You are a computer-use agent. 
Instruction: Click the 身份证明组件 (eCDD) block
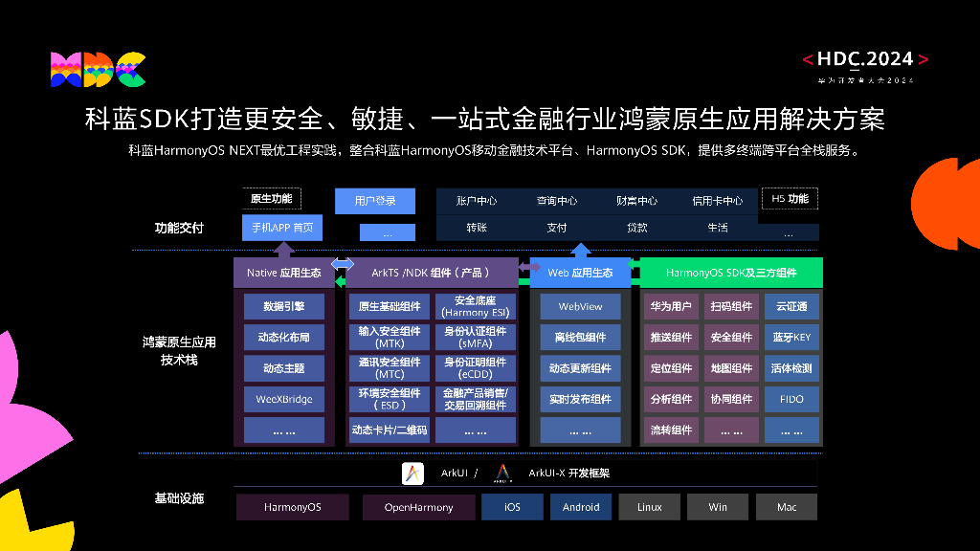pyautogui.click(x=476, y=368)
